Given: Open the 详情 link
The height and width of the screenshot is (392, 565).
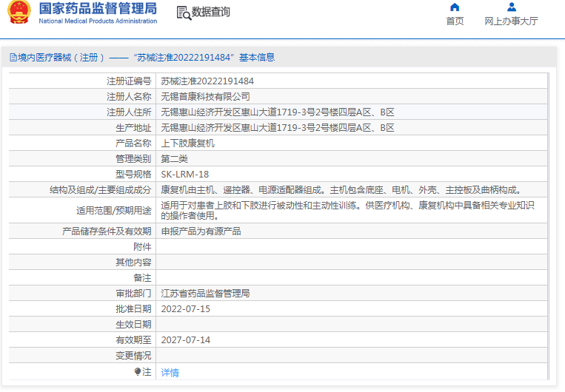Looking at the screenshot, I should pos(170,373).
